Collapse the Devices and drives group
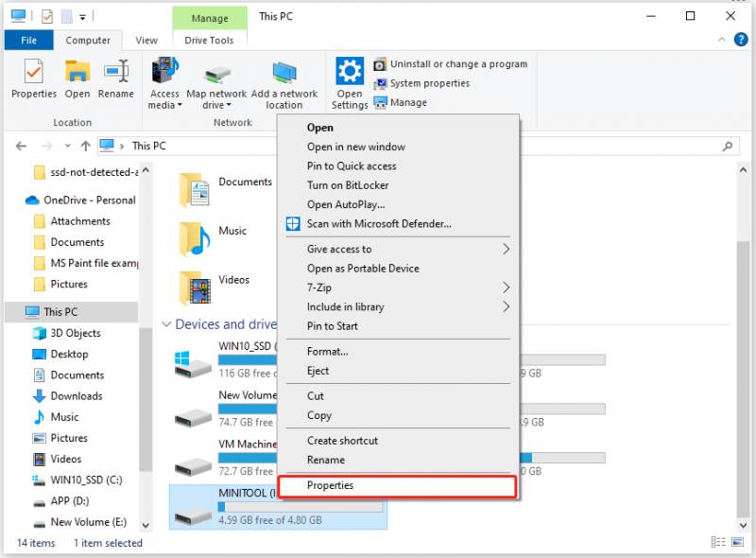Screen dimensions: 756x558 click(x=166, y=324)
